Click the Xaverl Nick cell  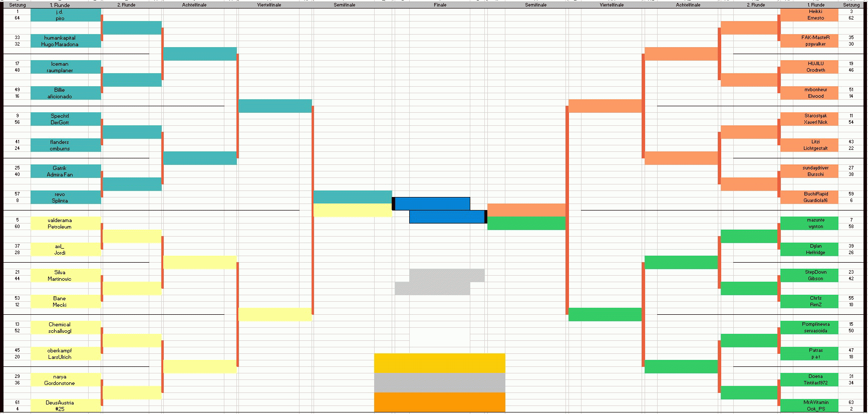pyautogui.click(x=809, y=122)
